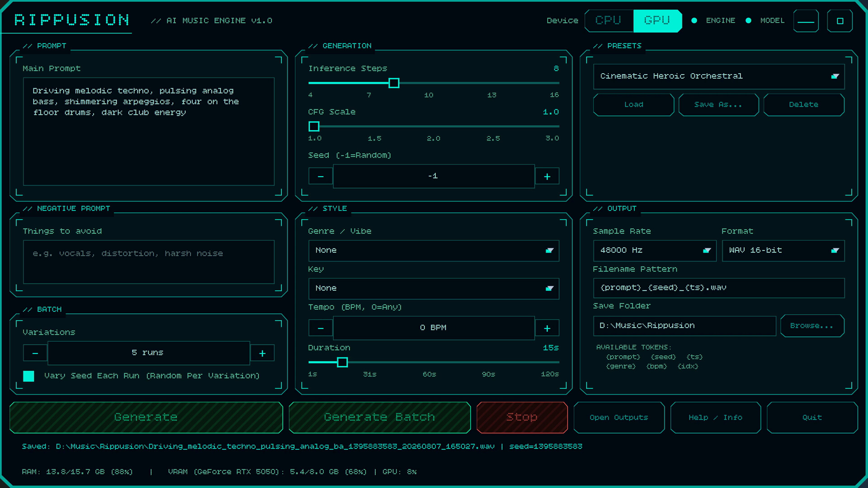Decrease tempo BPM with minus button
Image resolution: width=868 pixels, height=488 pixels.
coord(321,328)
